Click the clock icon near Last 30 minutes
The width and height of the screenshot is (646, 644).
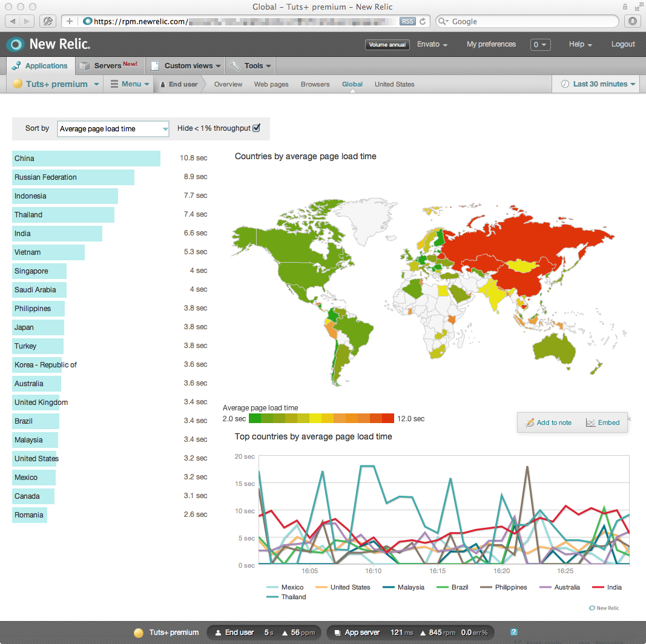pos(565,84)
